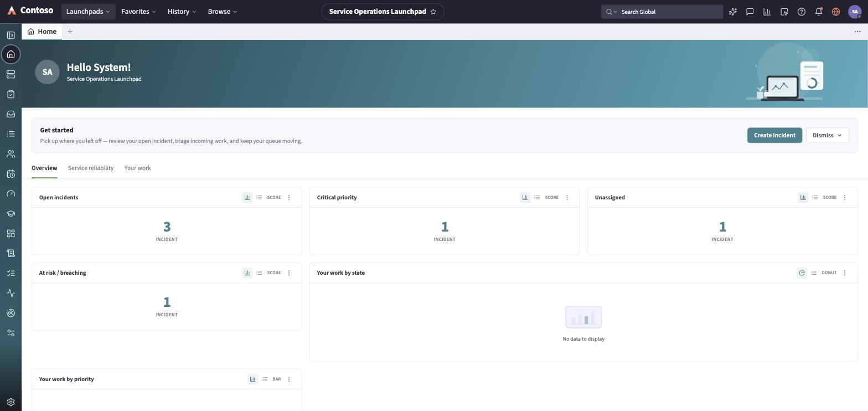
Task: Select the Home tab
Action: (42, 32)
